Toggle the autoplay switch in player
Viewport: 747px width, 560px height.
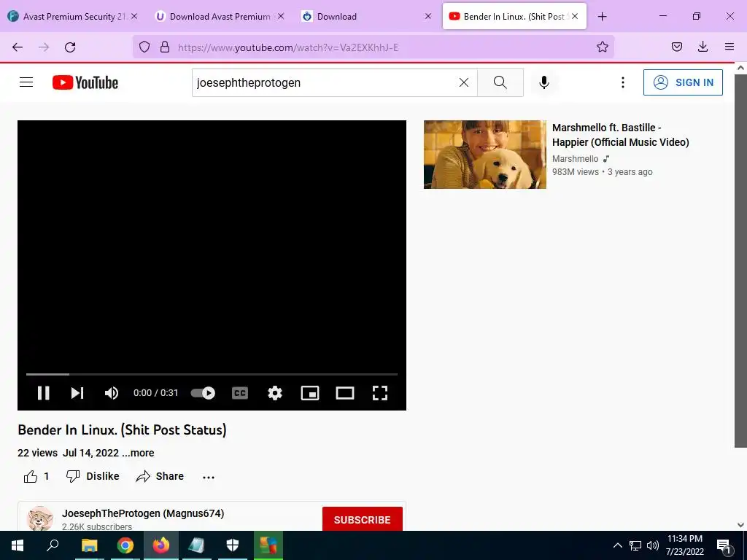click(x=203, y=393)
